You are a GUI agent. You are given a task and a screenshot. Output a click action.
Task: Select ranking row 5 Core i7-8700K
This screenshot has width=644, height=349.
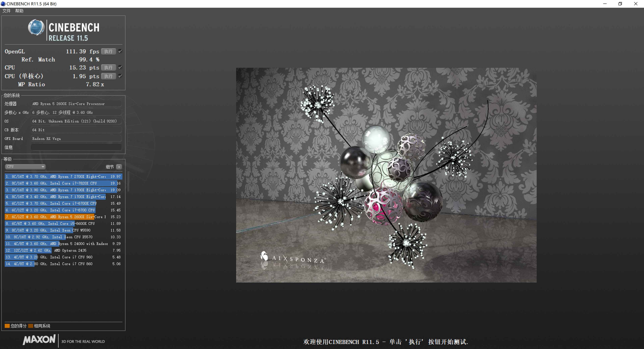[64, 203]
